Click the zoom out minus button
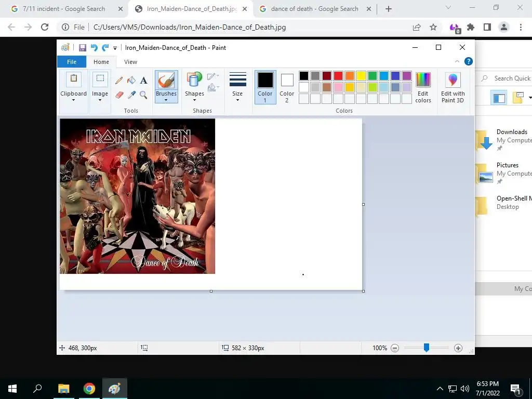532x399 pixels. pyautogui.click(x=395, y=348)
